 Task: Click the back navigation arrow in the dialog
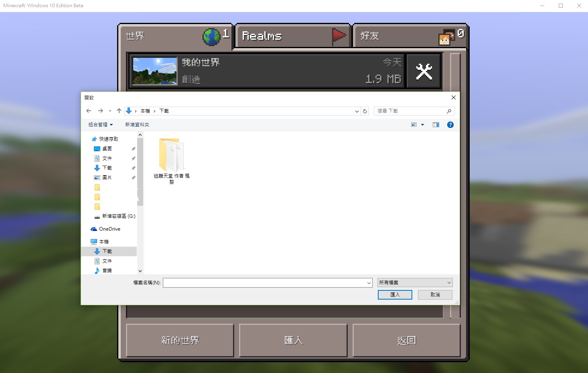[89, 111]
